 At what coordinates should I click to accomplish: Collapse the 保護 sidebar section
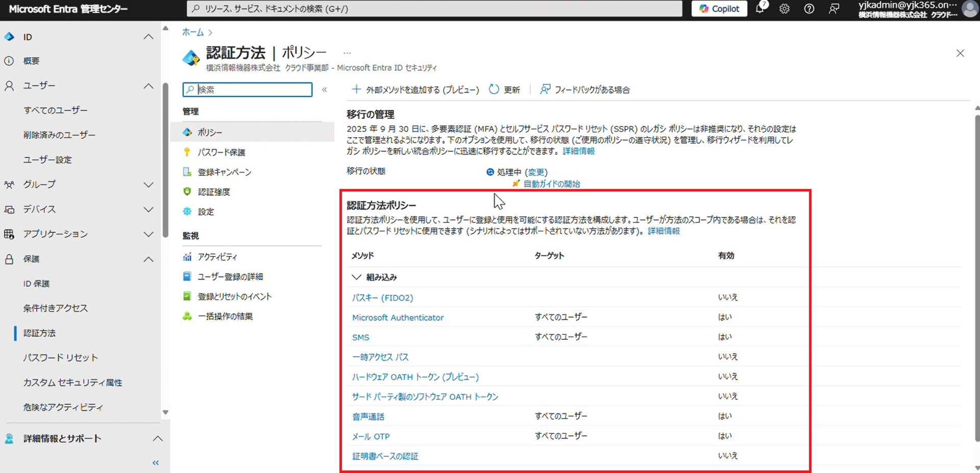click(148, 259)
